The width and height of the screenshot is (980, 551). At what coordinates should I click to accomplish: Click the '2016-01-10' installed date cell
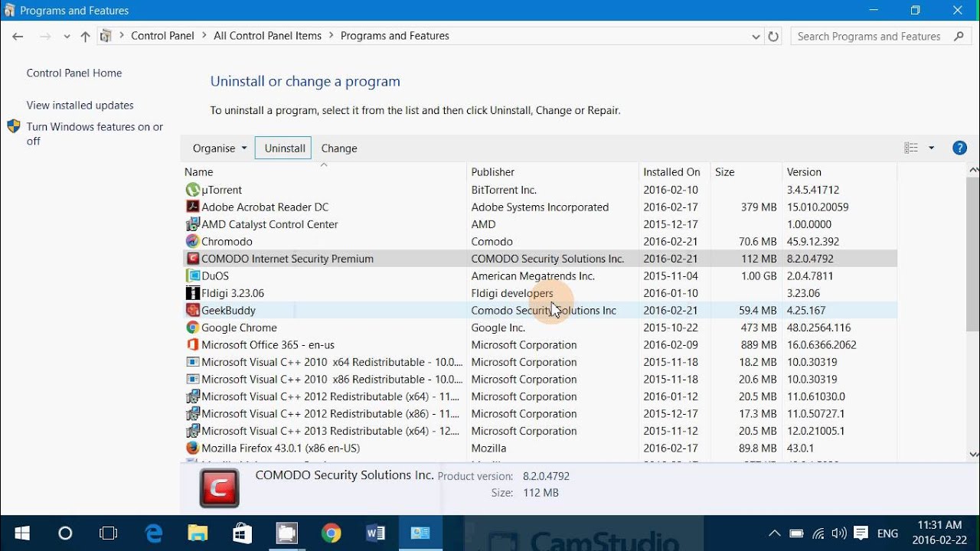[x=671, y=293]
